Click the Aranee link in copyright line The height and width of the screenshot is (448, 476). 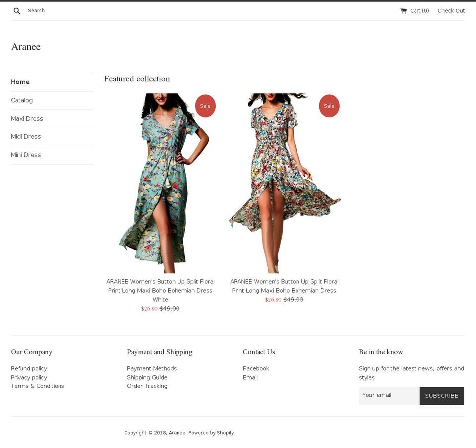177,433
